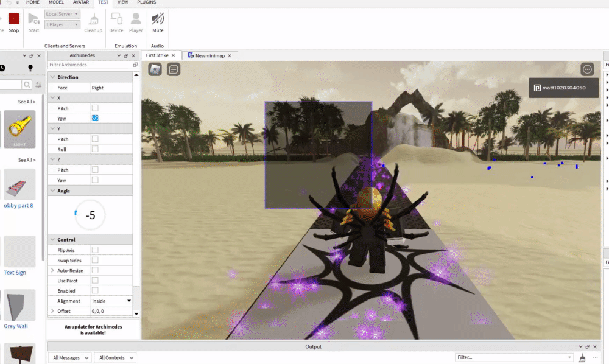Undock the Output panel
Screen dimensions: 609x364
(x=588, y=346)
